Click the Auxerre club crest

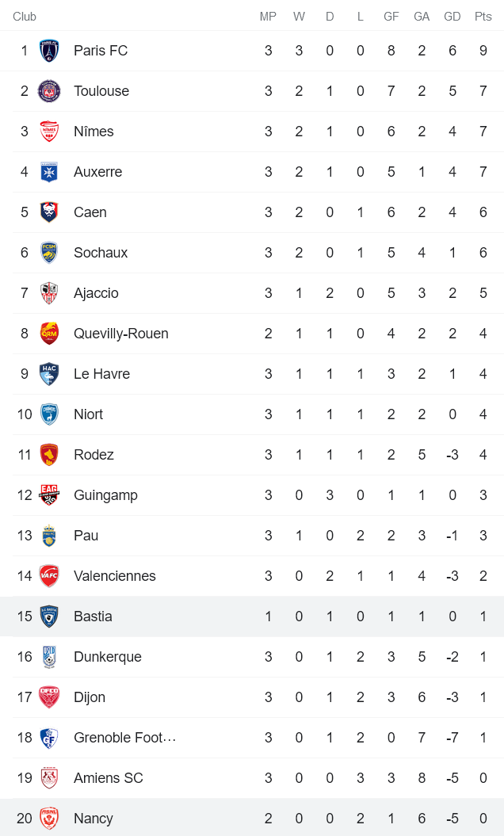(51, 171)
